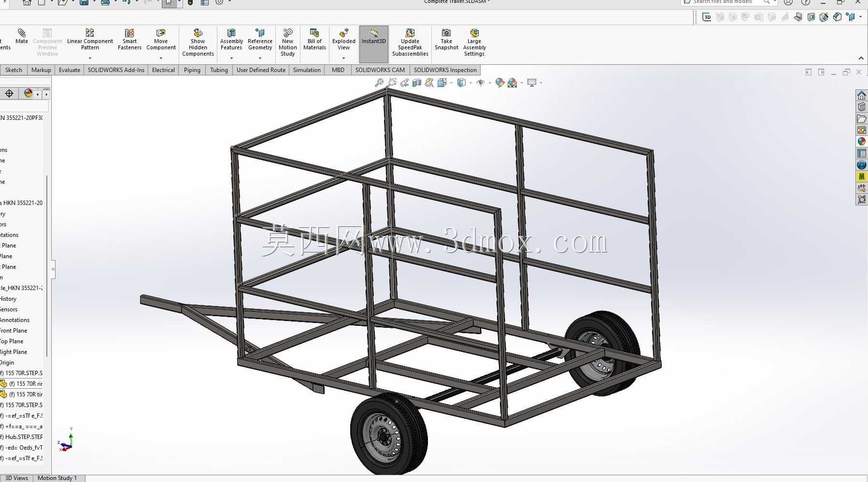Click the user login icon
868x482 pixels.
click(788, 2)
